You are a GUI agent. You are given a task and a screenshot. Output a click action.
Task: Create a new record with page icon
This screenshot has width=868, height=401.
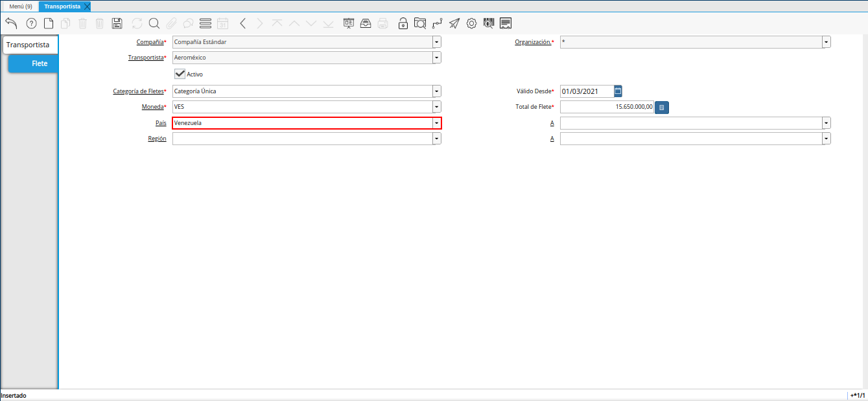click(49, 23)
